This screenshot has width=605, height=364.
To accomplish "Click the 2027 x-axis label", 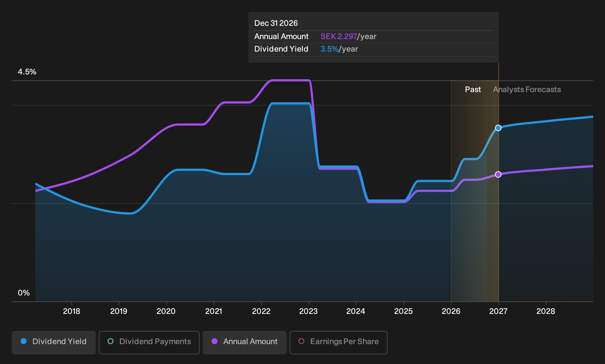I will click(498, 311).
